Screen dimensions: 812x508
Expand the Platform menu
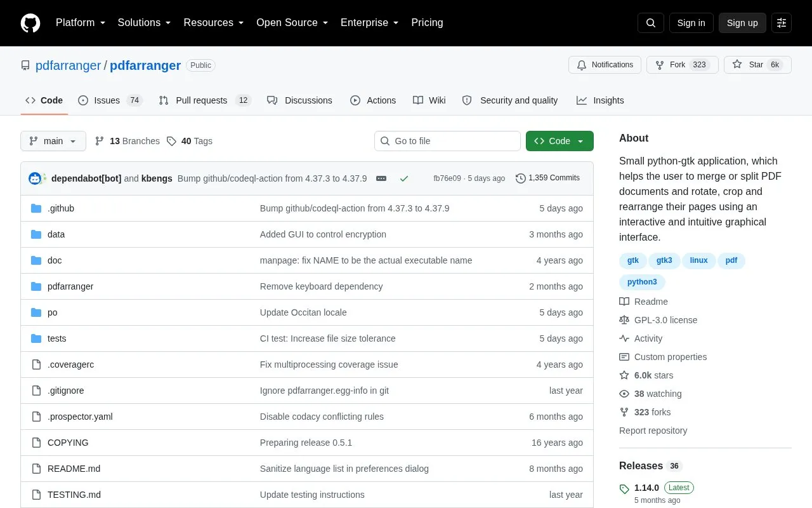[x=81, y=23]
